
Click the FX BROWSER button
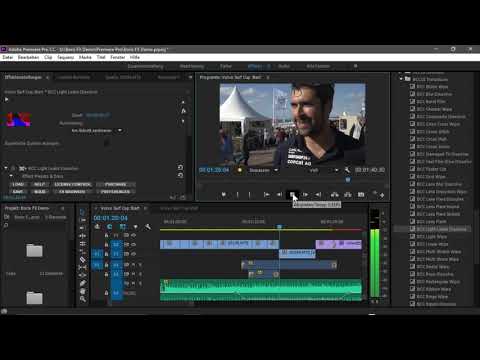[x=72, y=192]
